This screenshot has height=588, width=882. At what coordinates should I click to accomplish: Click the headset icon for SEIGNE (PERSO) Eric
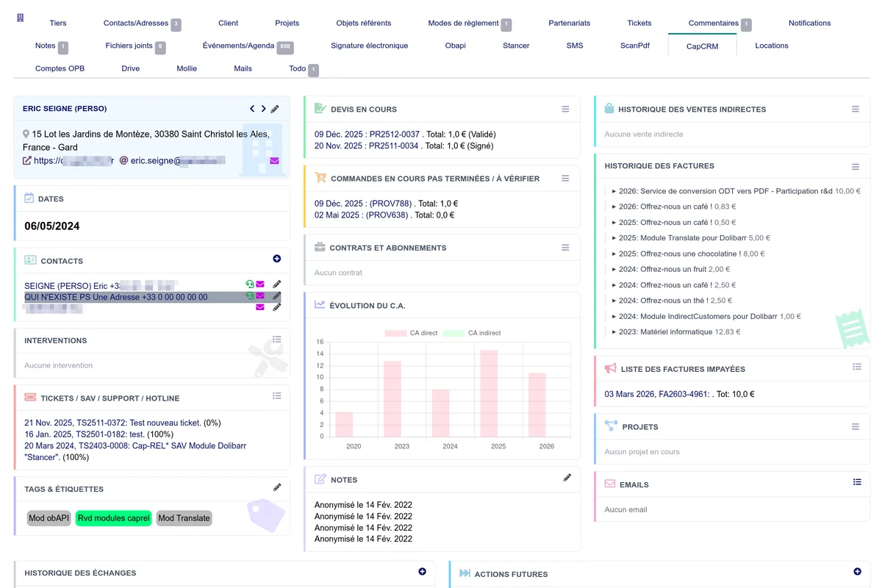(x=250, y=284)
